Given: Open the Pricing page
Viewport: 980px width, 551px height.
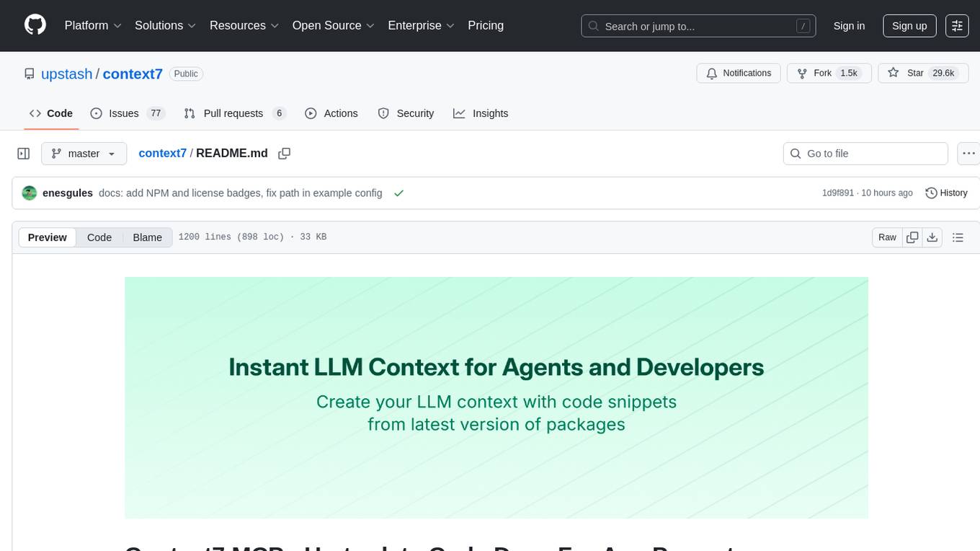Looking at the screenshot, I should tap(486, 25).
